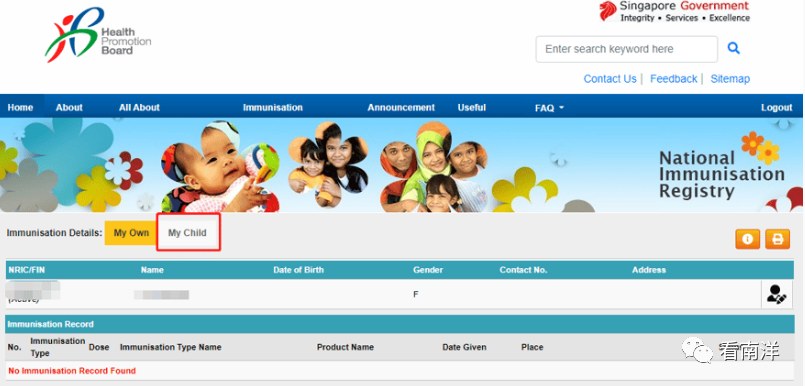Click the Place column header
Viewport: 805px width, 386px height.
532,347
